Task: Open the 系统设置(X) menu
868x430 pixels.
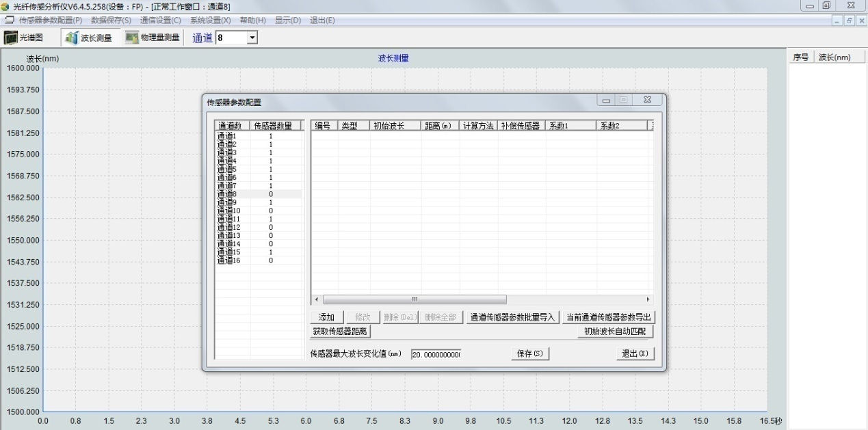Action: tap(210, 21)
